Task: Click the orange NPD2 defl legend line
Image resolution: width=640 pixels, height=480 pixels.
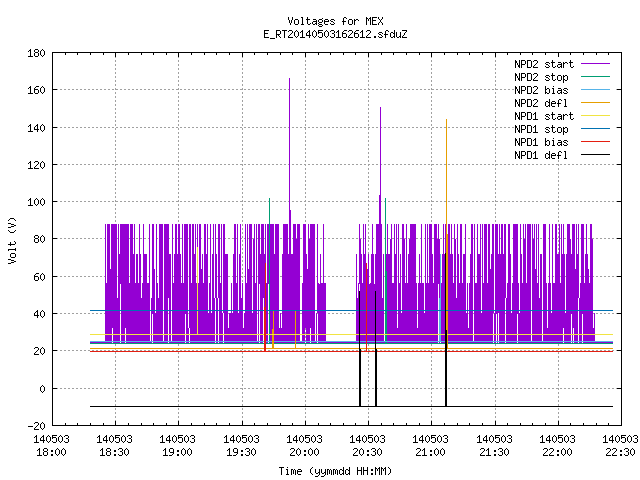Action: coord(595,103)
